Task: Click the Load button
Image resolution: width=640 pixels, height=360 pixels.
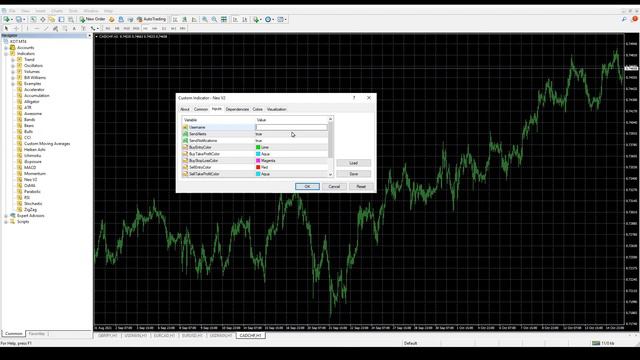Action: [353, 163]
